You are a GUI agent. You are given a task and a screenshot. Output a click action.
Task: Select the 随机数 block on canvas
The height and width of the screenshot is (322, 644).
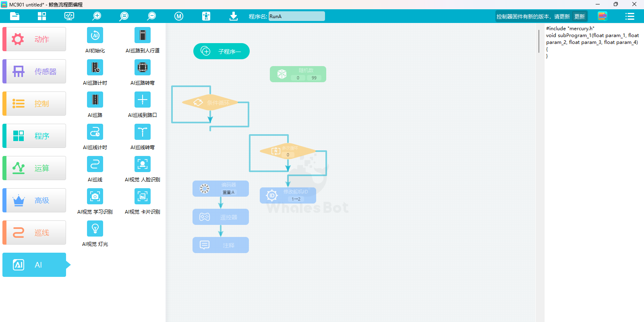(298, 74)
